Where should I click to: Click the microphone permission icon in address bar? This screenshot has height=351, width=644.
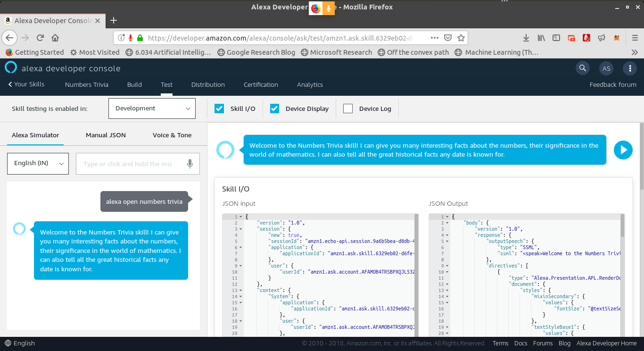[x=130, y=38]
